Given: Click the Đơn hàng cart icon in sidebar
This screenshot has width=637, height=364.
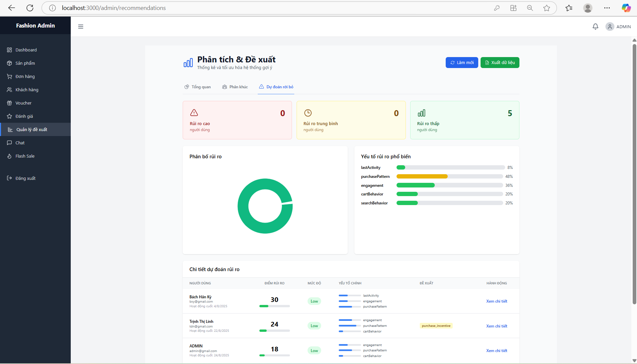Looking at the screenshot, I should tap(9, 76).
